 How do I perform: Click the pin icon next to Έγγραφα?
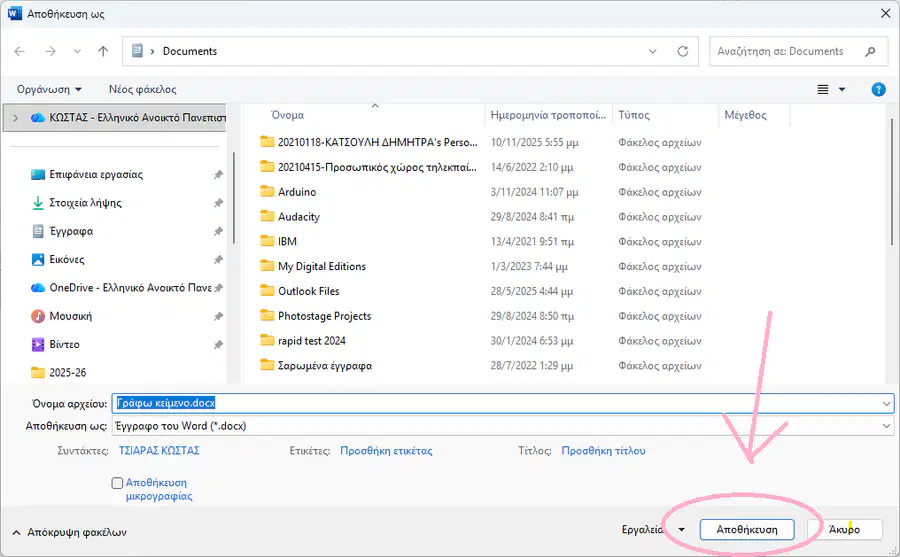[219, 231]
